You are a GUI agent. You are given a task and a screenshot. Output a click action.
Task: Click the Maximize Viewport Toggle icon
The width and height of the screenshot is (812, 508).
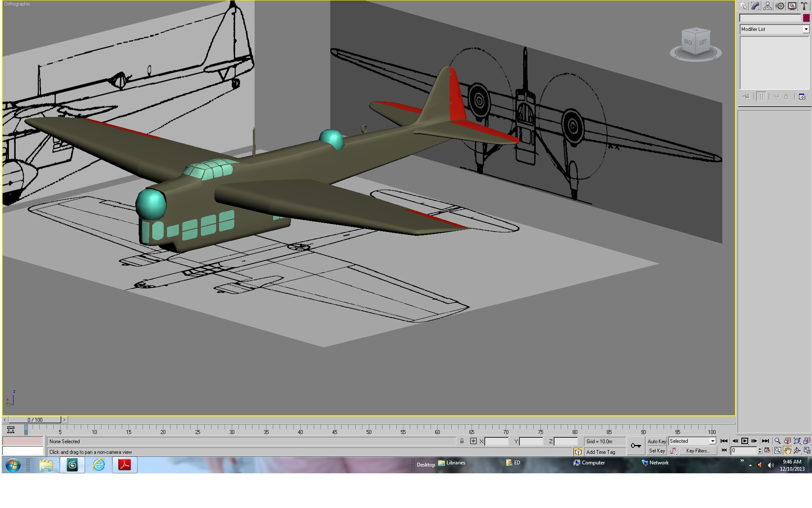pos(807,451)
